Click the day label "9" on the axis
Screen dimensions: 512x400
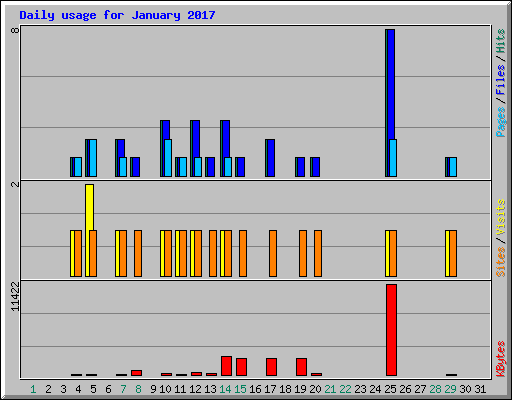153,389
